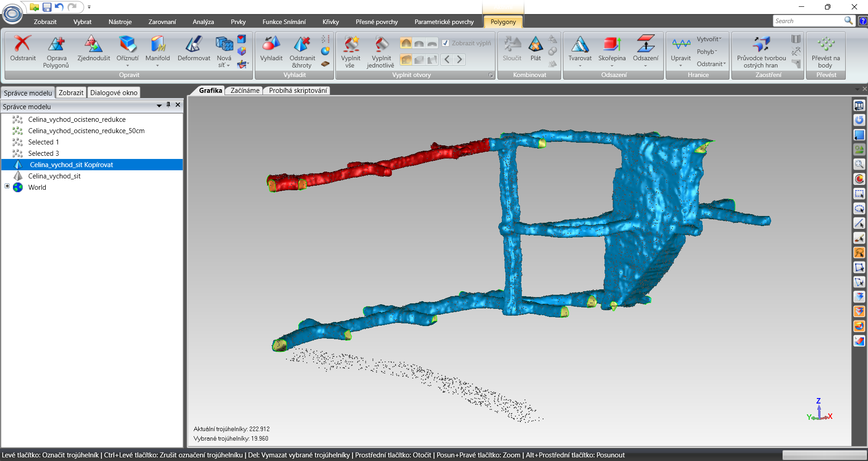Toggle pin on Správce modelu panel
Screen dimensions: 868x461
(x=168, y=105)
